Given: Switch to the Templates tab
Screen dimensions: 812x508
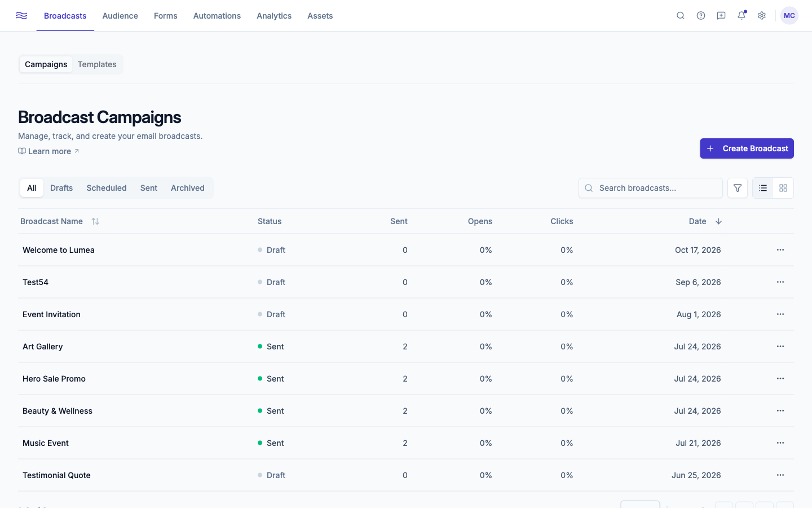Looking at the screenshot, I should 97,64.
